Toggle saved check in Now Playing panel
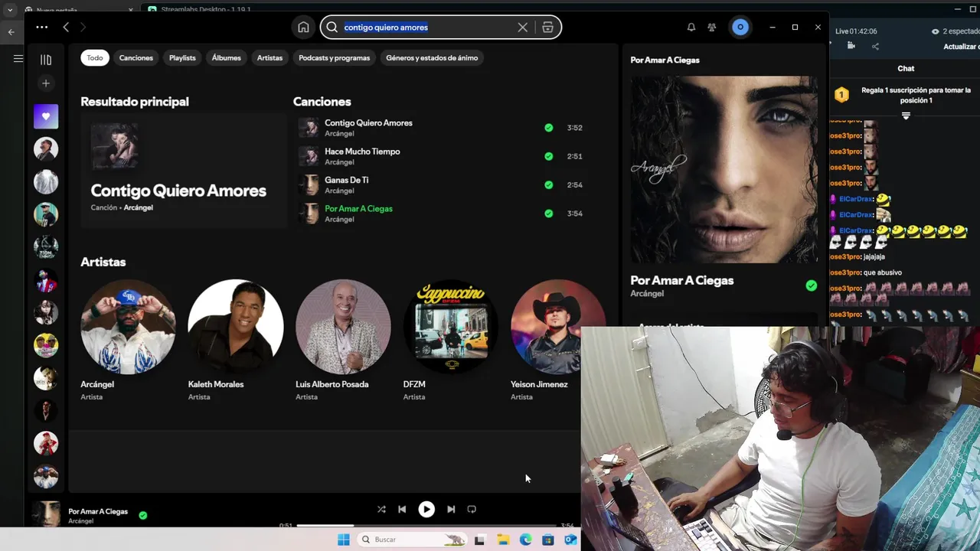980x551 pixels. click(x=811, y=285)
